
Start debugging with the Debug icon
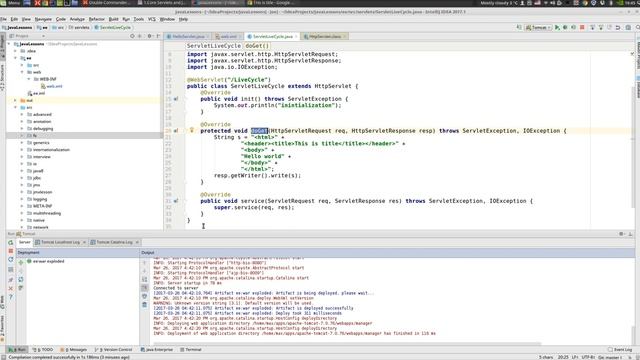(565, 27)
